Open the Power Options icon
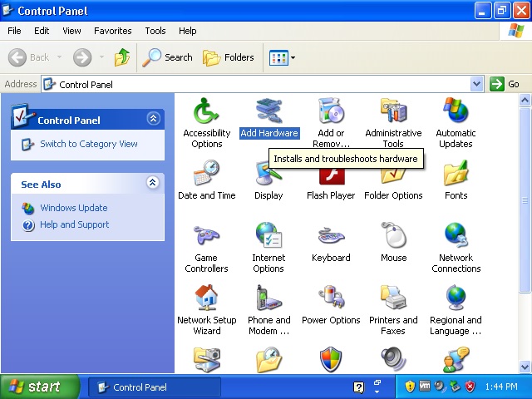532x399 pixels. coord(331,298)
